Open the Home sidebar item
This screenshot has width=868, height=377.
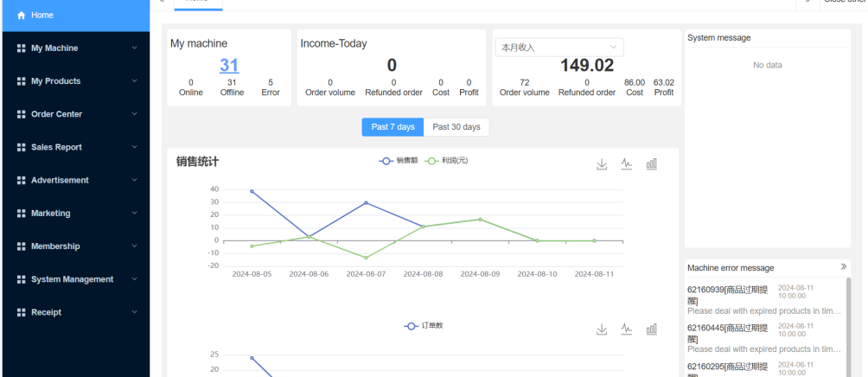pos(76,16)
